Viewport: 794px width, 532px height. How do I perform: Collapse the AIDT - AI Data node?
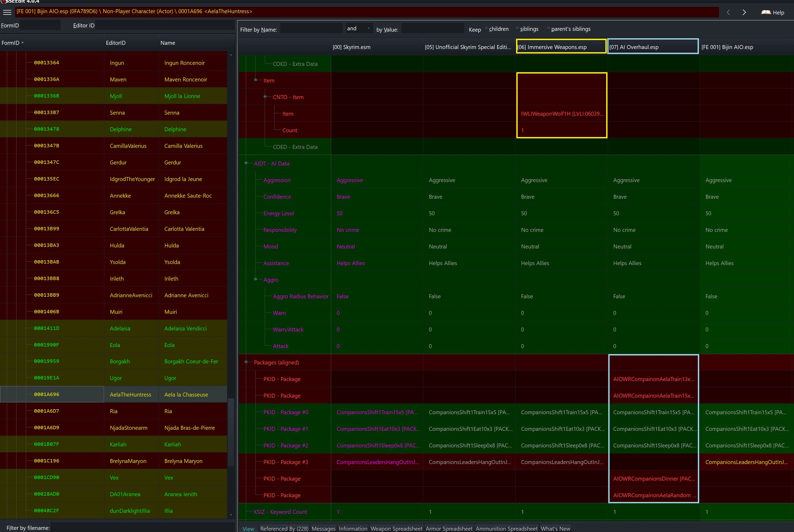[x=246, y=163]
